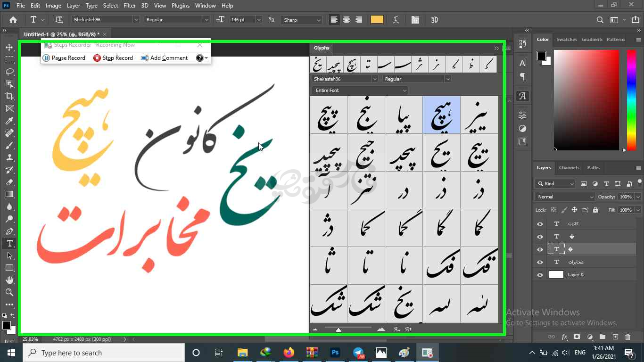The height and width of the screenshot is (362, 644).
Task: Choose the Crop tool
Action: tap(9, 96)
